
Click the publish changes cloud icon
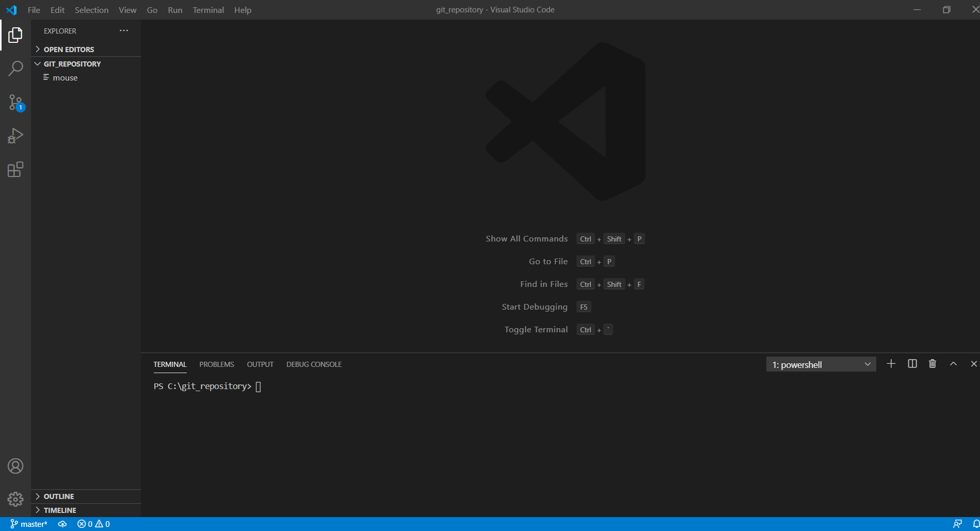[62, 524]
